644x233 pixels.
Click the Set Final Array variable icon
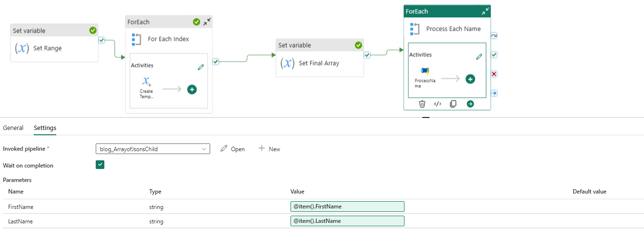[x=288, y=63]
